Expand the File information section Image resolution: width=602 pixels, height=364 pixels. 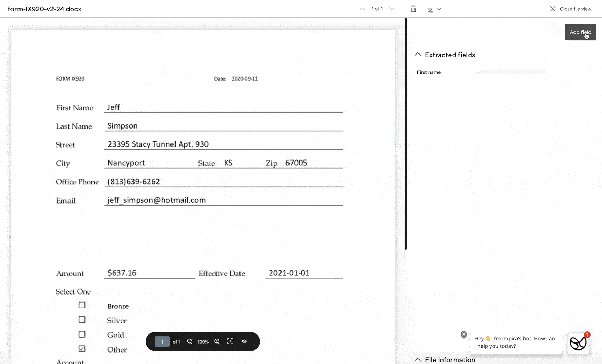coord(418,360)
